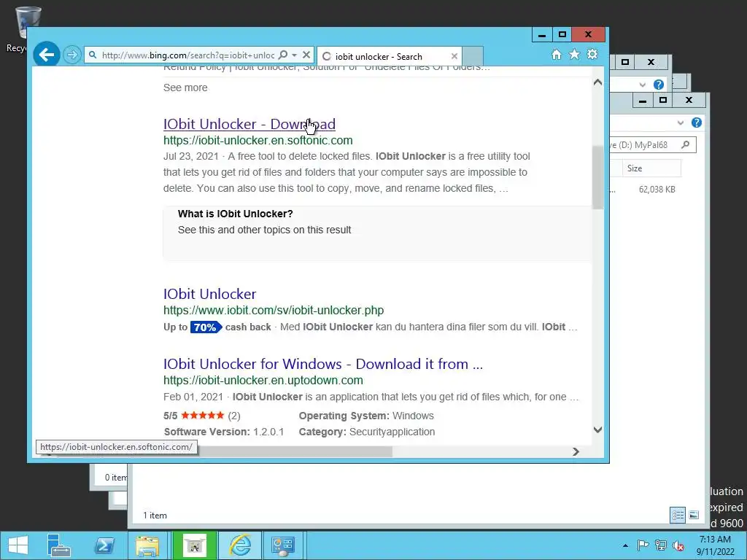Switch to Internet Explorer on the taskbar

pos(240,545)
